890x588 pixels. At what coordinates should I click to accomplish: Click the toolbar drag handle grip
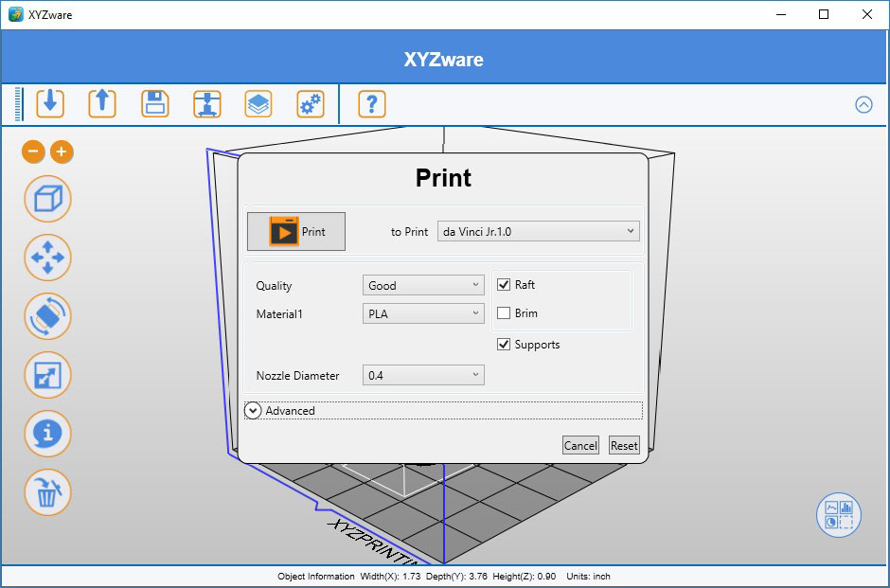pos(19,104)
